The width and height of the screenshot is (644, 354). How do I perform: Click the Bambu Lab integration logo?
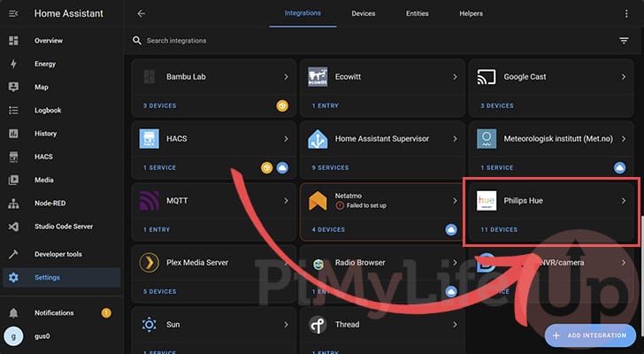point(149,77)
